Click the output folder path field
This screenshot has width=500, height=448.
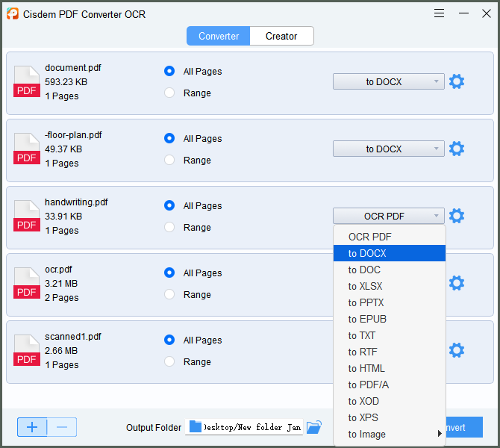pyautogui.click(x=244, y=427)
